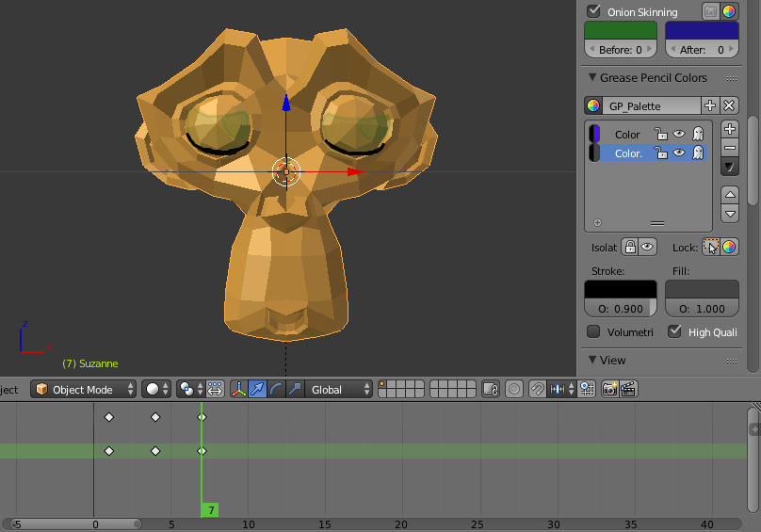Click green frame 7 timeline marker
Viewport: 761px width, 532px height.
210,509
